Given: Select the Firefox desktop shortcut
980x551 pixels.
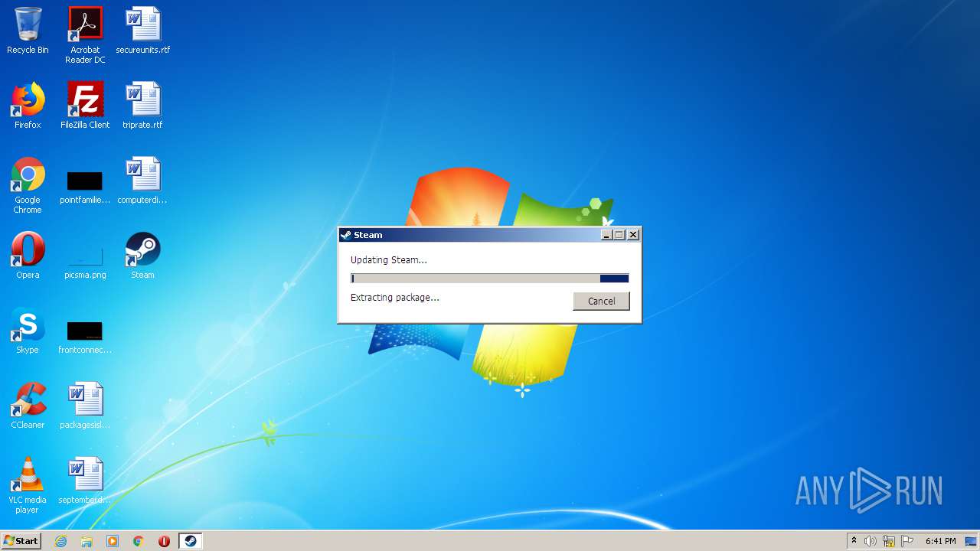Looking at the screenshot, I should click(28, 106).
